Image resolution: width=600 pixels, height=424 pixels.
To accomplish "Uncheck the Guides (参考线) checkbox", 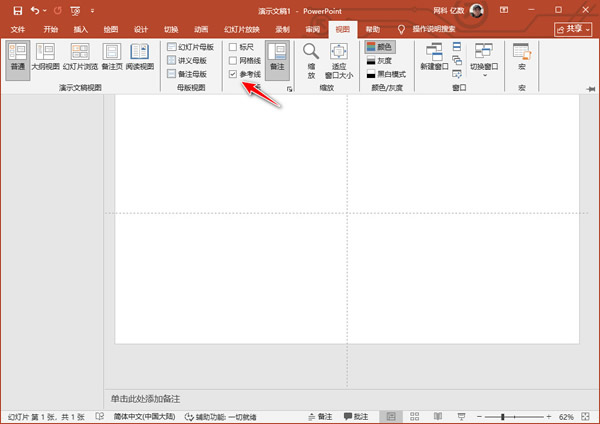I will click(234, 74).
